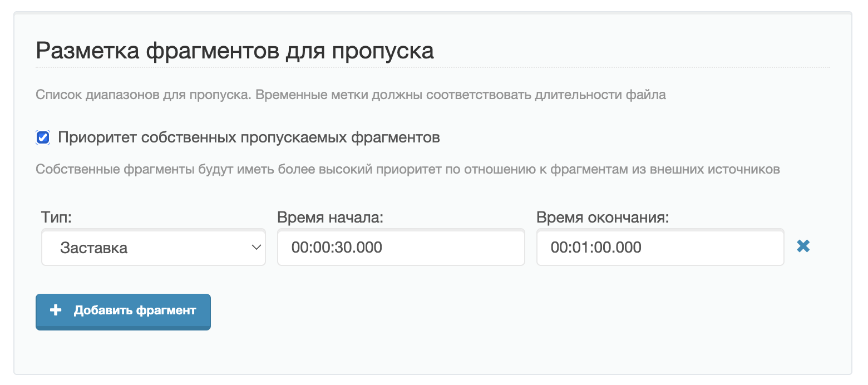Click the word 'фрагмент' on the add button

(x=166, y=310)
